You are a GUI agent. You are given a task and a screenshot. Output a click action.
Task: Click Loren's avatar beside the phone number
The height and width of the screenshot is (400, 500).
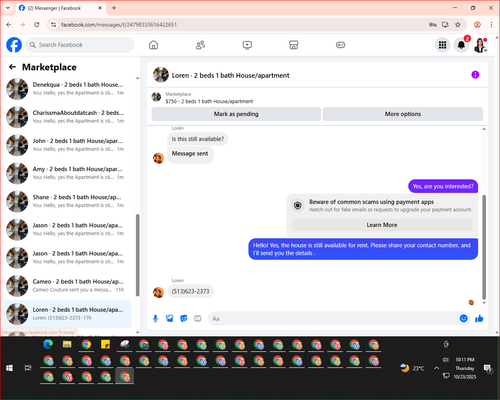click(x=158, y=292)
